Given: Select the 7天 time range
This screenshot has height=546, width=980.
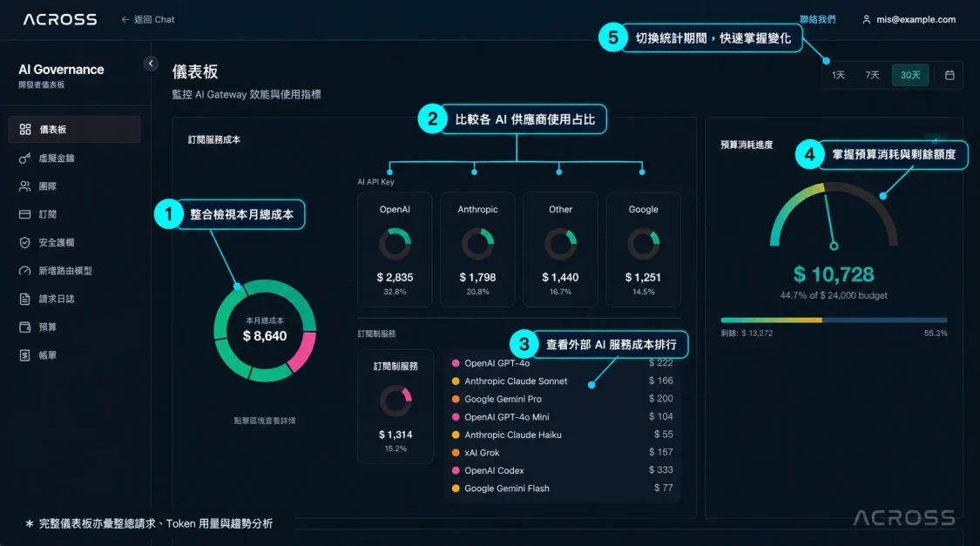Looking at the screenshot, I should tap(872, 75).
